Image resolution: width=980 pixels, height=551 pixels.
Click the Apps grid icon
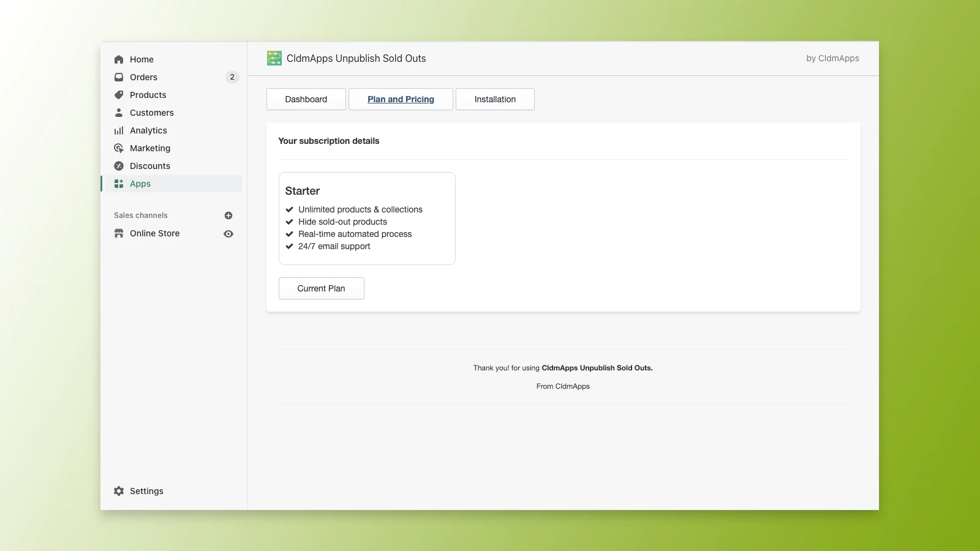tap(119, 184)
